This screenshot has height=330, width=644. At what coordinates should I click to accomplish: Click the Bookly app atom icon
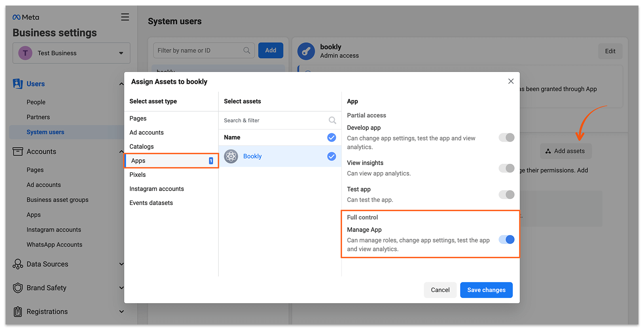tap(231, 156)
